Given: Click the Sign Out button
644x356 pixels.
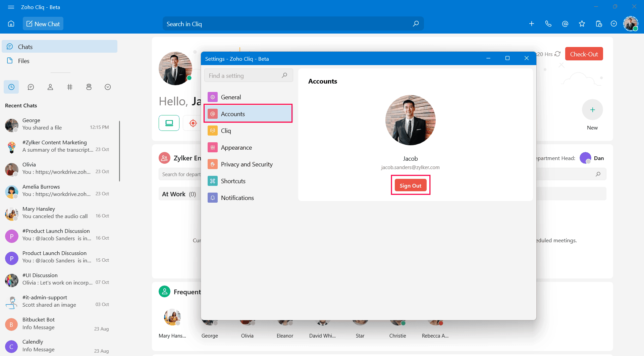Looking at the screenshot, I should pyautogui.click(x=411, y=186).
